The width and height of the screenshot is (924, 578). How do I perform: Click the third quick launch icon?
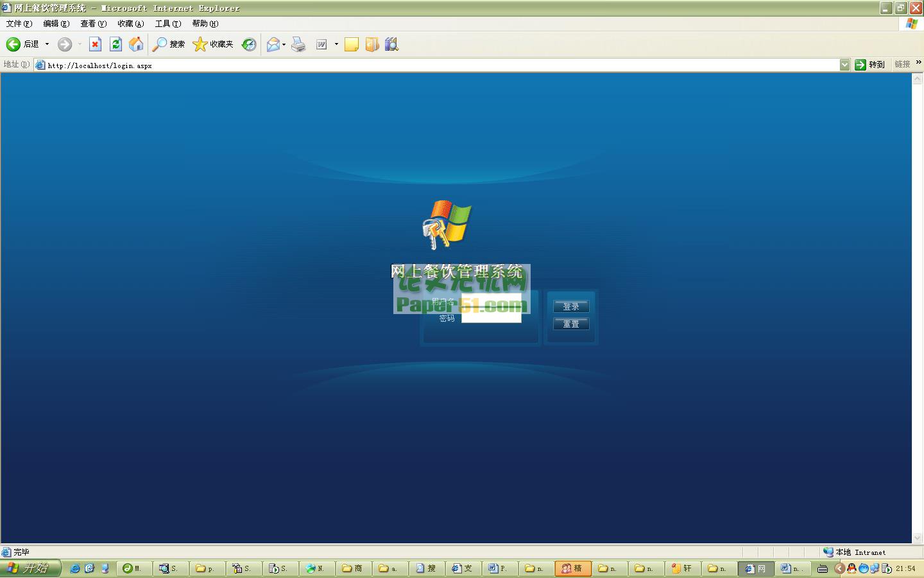point(105,568)
